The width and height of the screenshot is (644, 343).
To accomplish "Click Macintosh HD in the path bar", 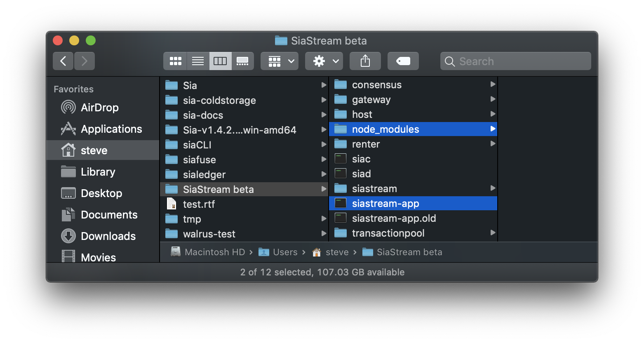I will tap(208, 252).
